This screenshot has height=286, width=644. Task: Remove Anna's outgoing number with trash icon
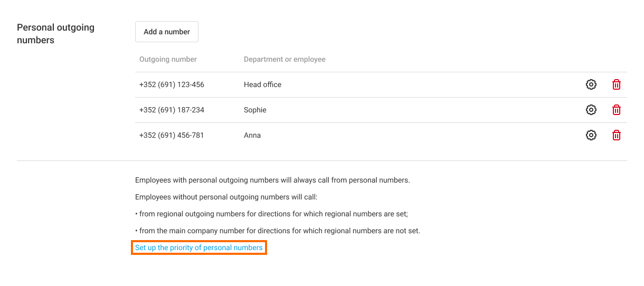click(616, 135)
